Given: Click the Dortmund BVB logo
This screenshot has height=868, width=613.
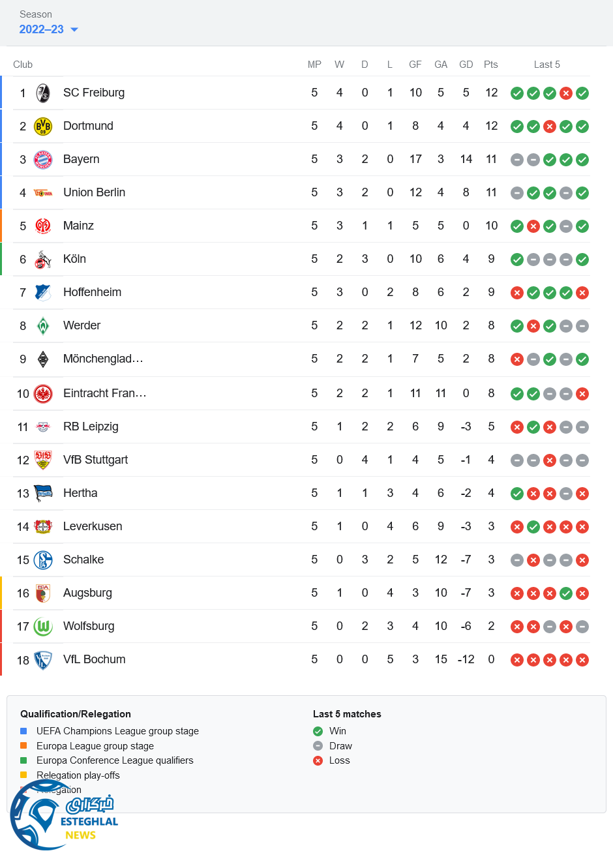Looking at the screenshot, I should click(x=43, y=127).
